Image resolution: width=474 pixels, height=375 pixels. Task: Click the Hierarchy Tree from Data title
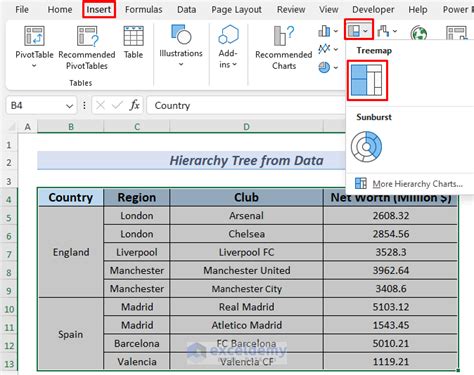pyautogui.click(x=246, y=161)
